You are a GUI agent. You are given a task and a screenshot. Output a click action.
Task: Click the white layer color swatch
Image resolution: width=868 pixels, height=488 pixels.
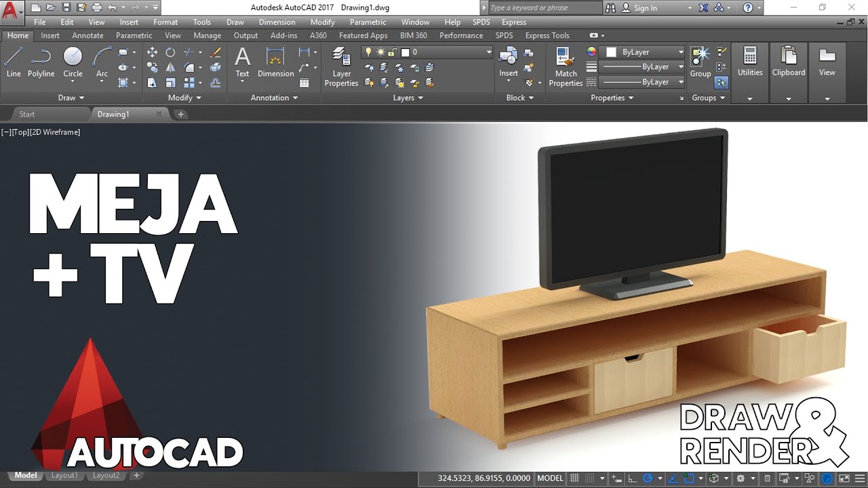tap(406, 52)
